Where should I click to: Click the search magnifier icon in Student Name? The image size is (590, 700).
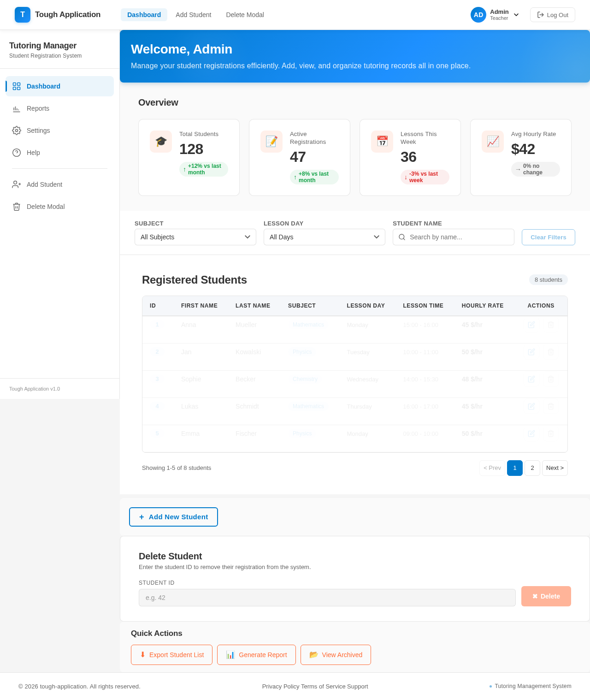pyautogui.click(x=402, y=237)
